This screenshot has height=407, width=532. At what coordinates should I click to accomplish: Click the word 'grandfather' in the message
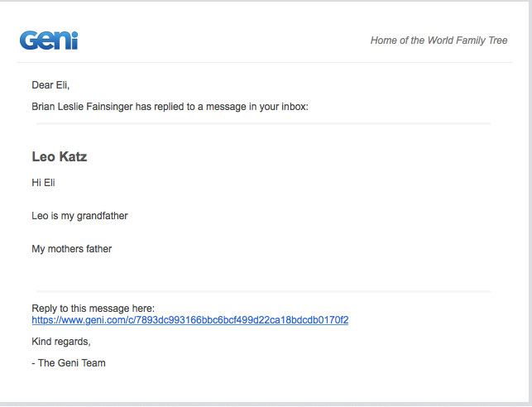click(x=103, y=216)
